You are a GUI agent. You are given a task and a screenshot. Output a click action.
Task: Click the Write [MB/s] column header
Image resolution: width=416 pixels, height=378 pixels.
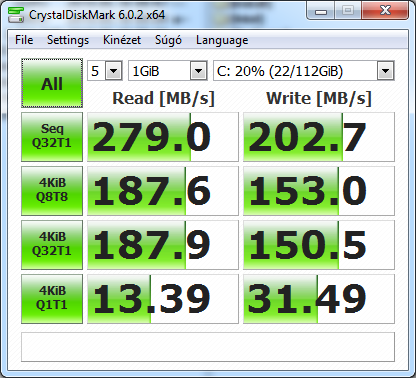pyautogui.click(x=319, y=99)
